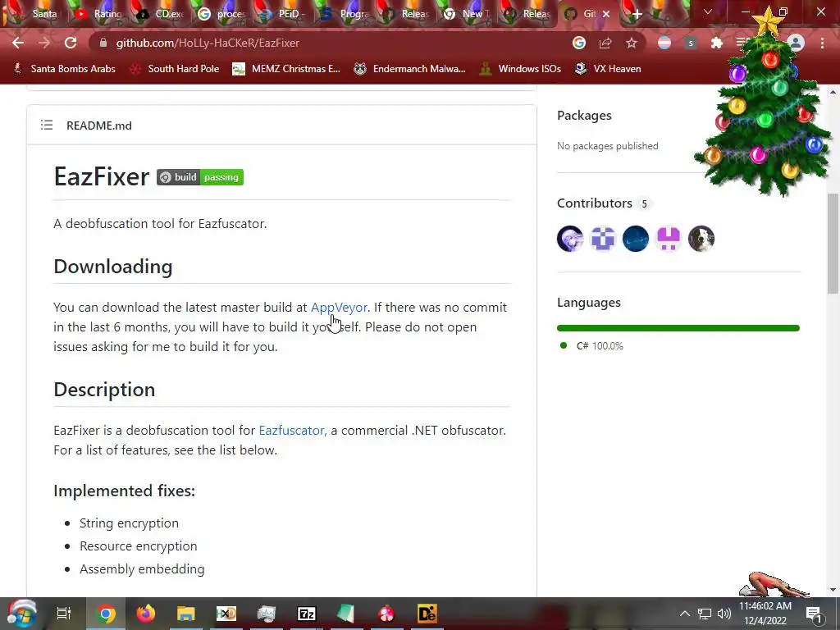Screen dimensions: 840x630
Task: Open the red mushroom taskbar icon
Action: [x=387, y=614]
